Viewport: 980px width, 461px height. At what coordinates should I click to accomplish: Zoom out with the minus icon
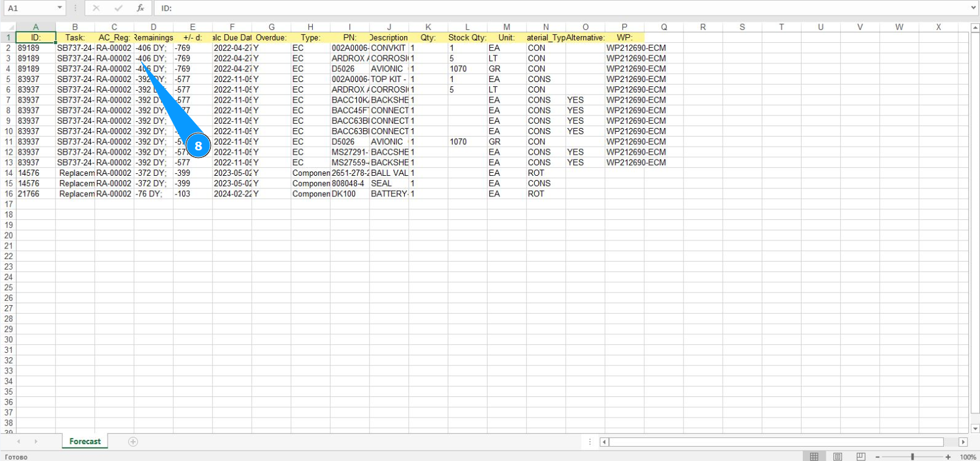pos(877,457)
